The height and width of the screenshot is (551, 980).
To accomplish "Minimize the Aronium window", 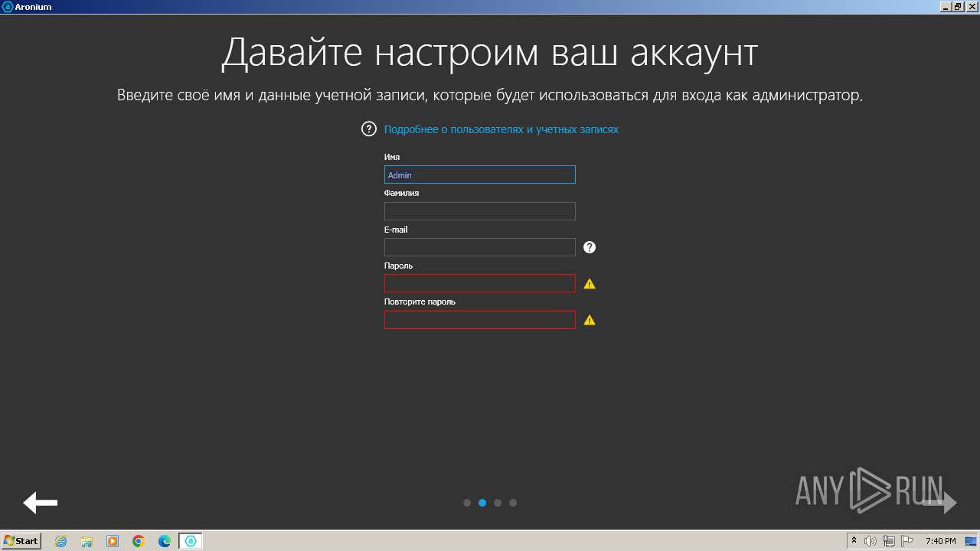I will point(946,6).
